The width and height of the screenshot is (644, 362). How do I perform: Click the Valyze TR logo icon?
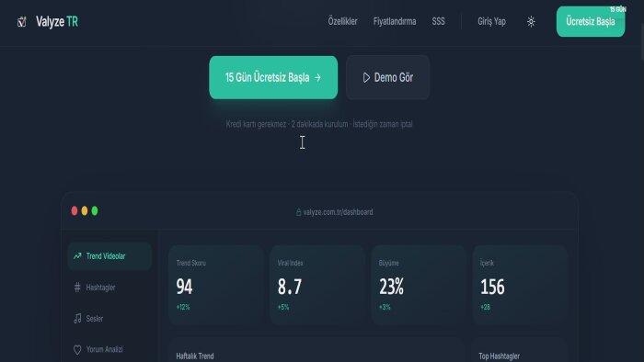(x=22, y=22)
